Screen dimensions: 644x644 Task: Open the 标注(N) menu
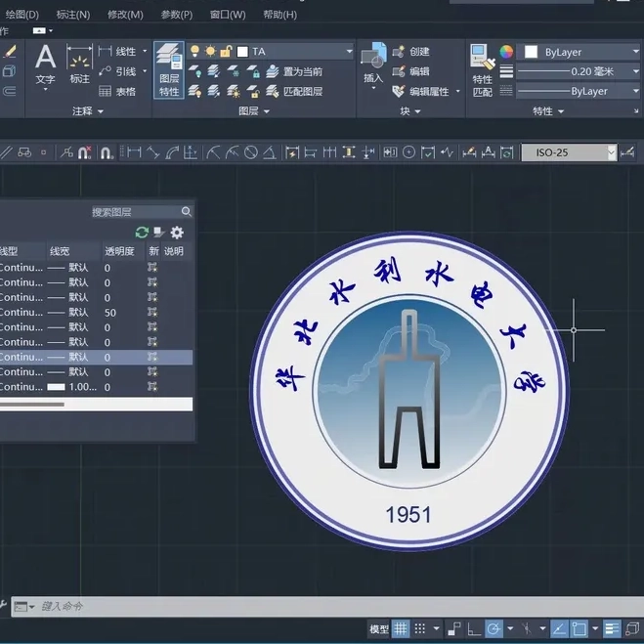tap(72, 15)
